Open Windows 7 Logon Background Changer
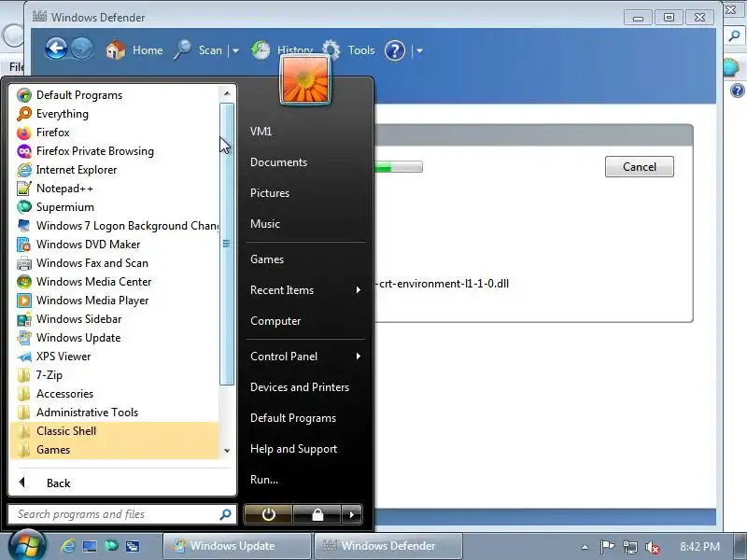 114,225
